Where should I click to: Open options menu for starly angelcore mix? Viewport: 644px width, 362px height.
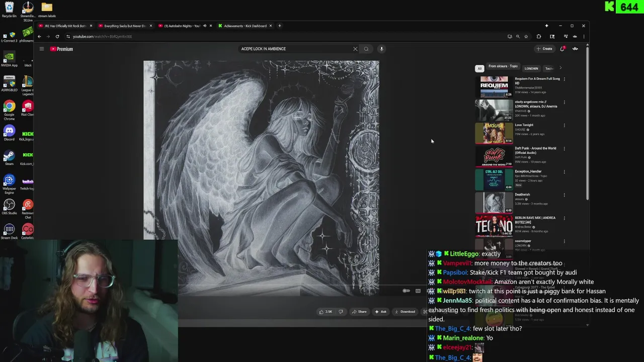coord(564,103)
